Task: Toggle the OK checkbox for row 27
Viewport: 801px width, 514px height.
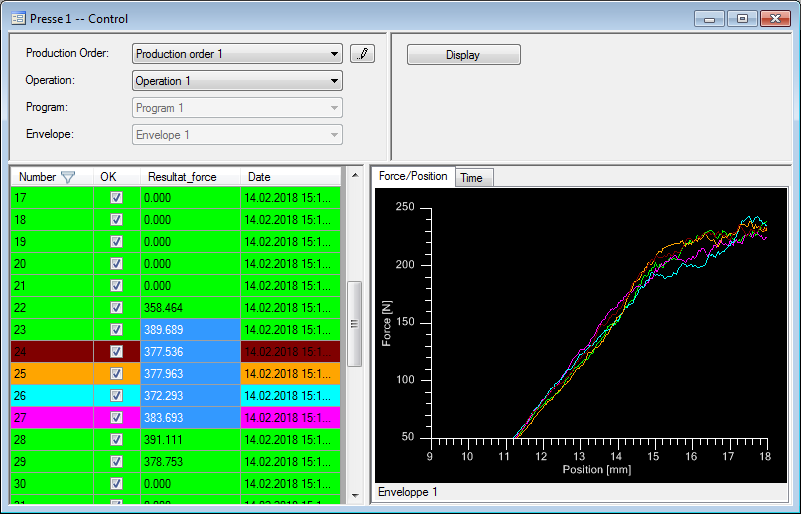Action: tap(116, 417)
